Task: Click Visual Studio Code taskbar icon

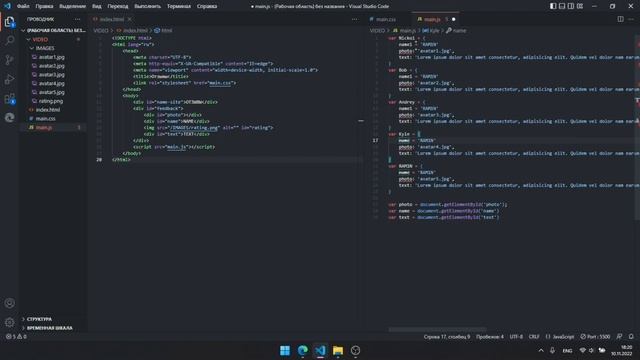Action: [x=320, y=350]
